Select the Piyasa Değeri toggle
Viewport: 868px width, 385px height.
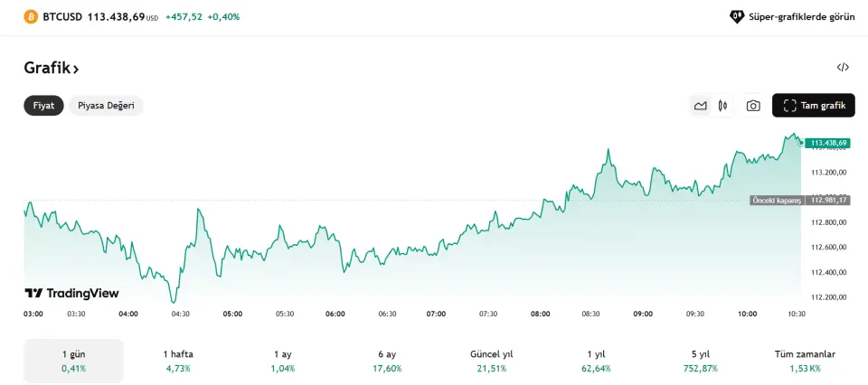(106, 106)
